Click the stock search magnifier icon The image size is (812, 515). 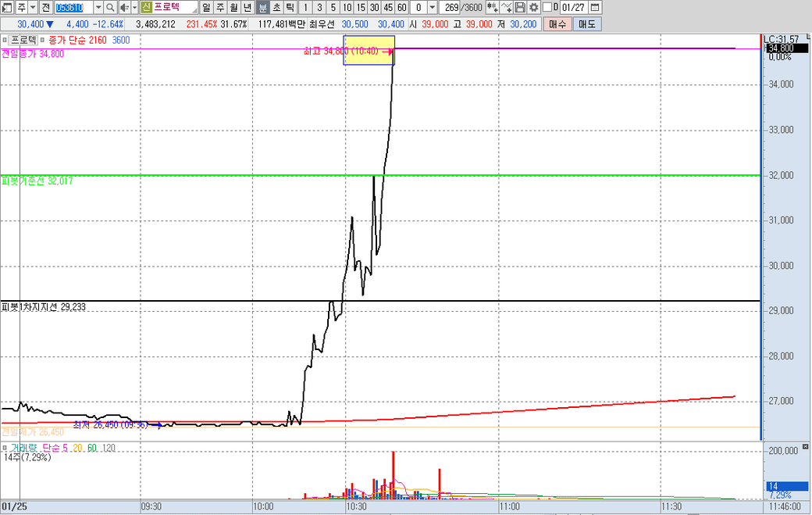(x=111, y=7)
